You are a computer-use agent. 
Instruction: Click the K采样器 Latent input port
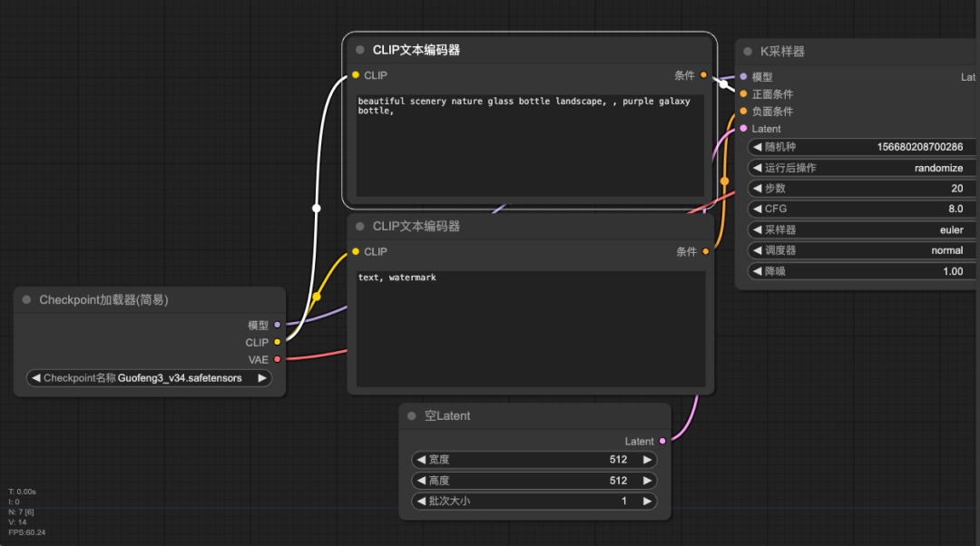pyautogui.click(x=743, y=129)
